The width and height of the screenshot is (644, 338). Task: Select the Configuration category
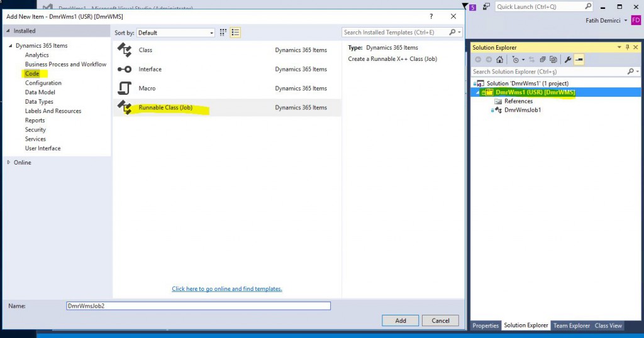[43, 83]
